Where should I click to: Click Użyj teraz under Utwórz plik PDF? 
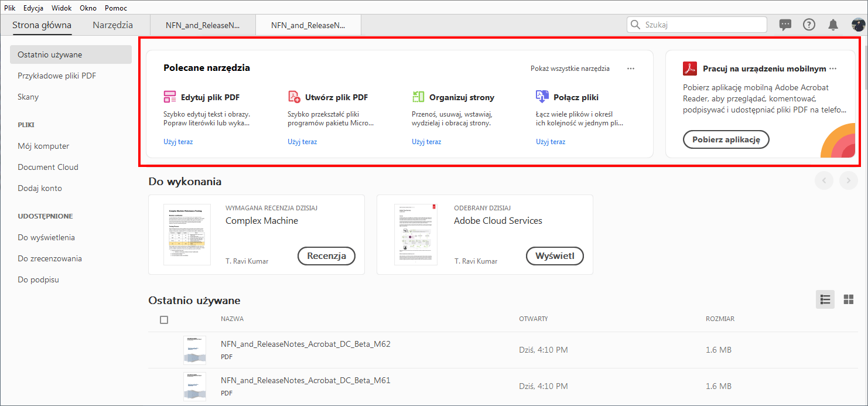coord(302,142)
